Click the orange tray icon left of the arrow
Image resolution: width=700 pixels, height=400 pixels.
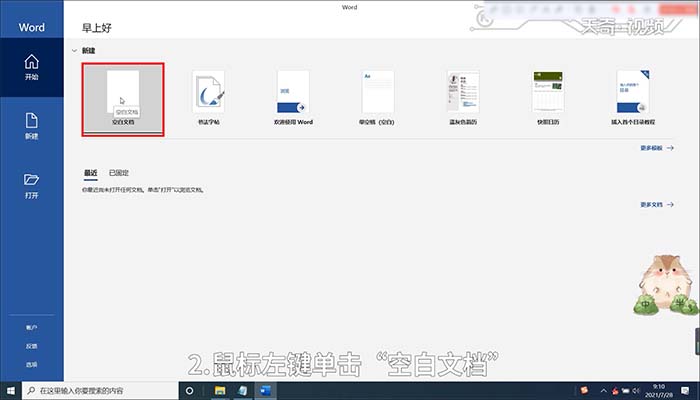point(584,390)
